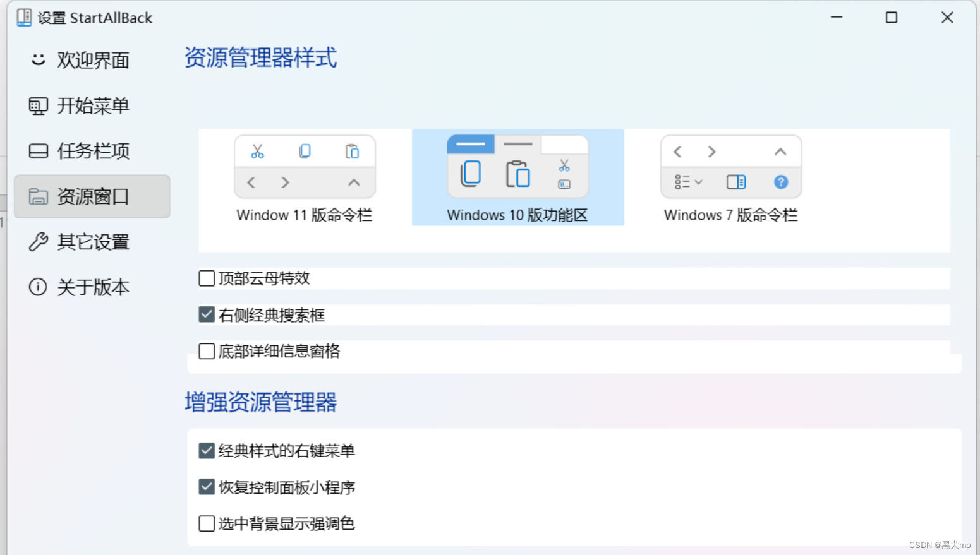Click the info icon beside 关于版本
This screenshot has width=980, height=555.
click(38, 287)
